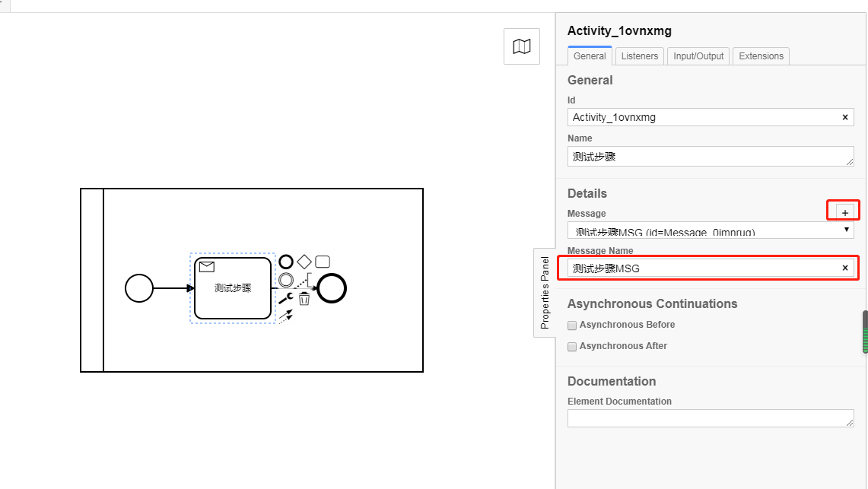Image resolution: width=868 pixels, height=489 pixels.
Task: Click the Name text area
Action: (711, 157)
